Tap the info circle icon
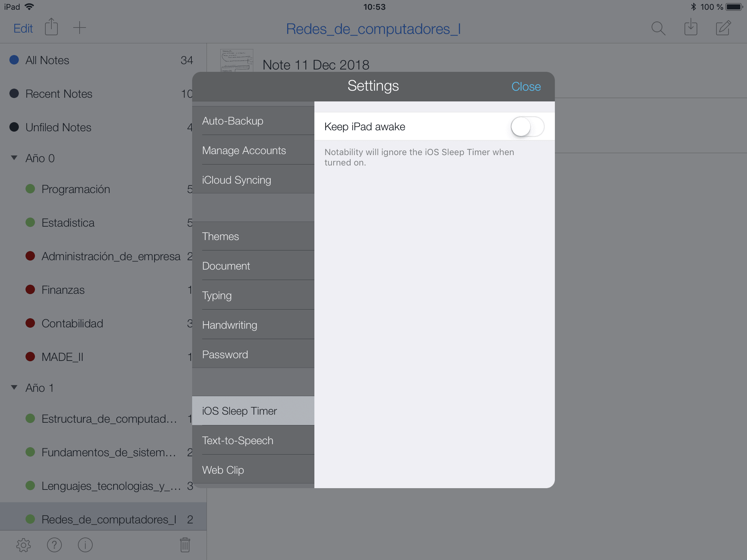 point(85,545)
